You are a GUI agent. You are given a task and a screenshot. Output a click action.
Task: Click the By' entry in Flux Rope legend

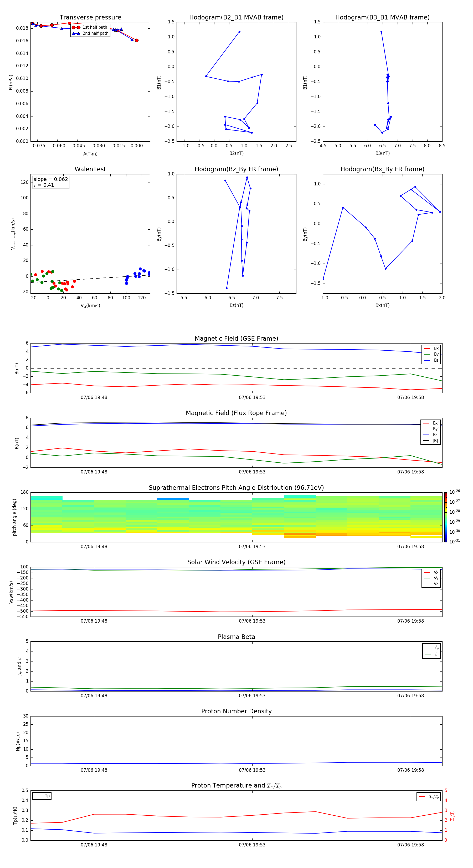431,429
